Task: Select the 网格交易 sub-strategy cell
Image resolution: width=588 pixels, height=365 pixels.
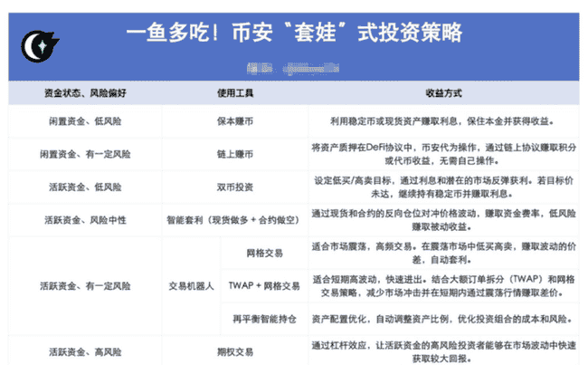Action: (x=264, y=253)
